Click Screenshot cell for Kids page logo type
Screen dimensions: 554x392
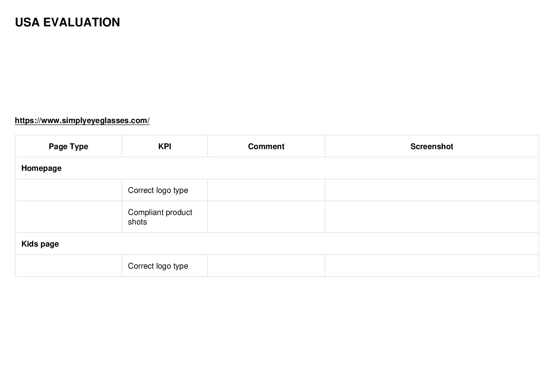pos(432,266)
